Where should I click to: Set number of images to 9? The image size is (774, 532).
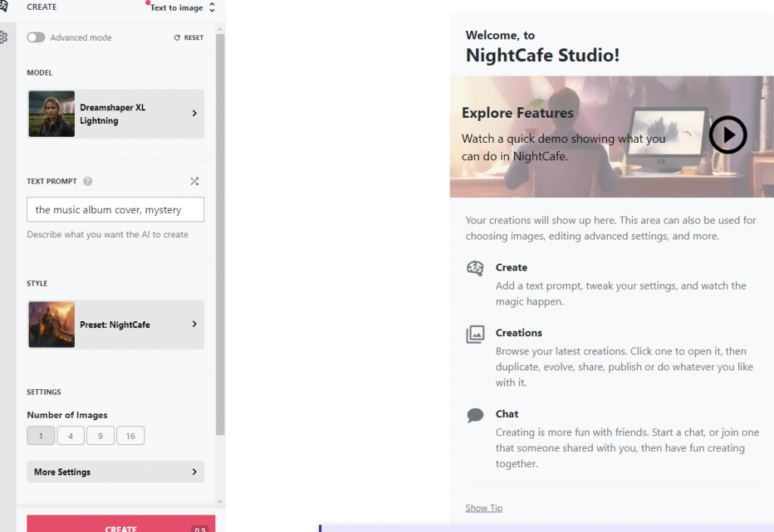(x=100, y=436)
